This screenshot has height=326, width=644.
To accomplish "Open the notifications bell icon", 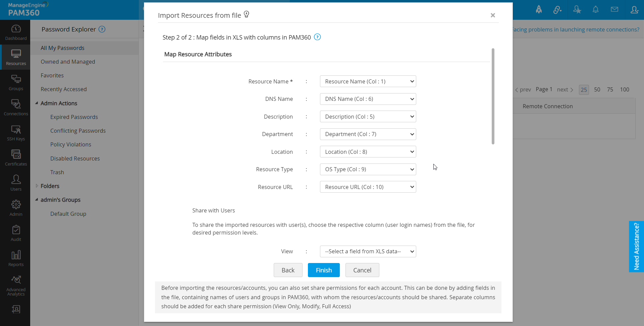I will pyautogui.click(x=595, y=10).
